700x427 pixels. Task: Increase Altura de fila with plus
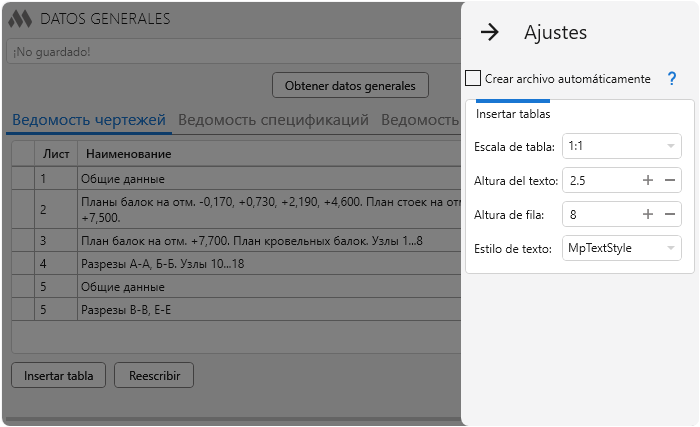(x=648, y=214)
